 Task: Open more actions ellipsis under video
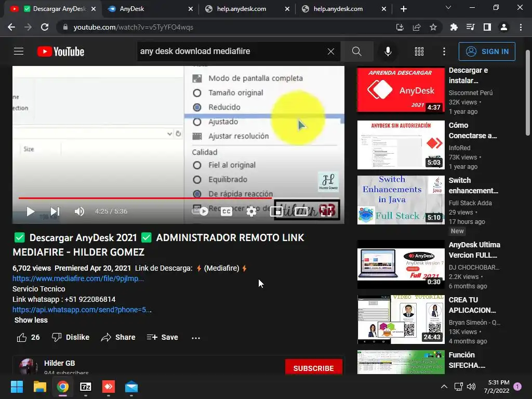[196, 338]
